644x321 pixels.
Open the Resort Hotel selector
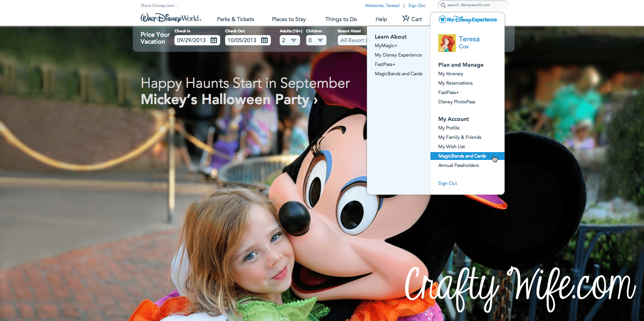352,40
